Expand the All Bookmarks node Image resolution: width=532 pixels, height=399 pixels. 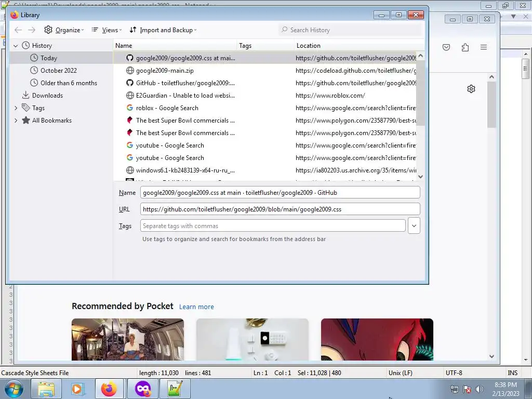point(16,121)
